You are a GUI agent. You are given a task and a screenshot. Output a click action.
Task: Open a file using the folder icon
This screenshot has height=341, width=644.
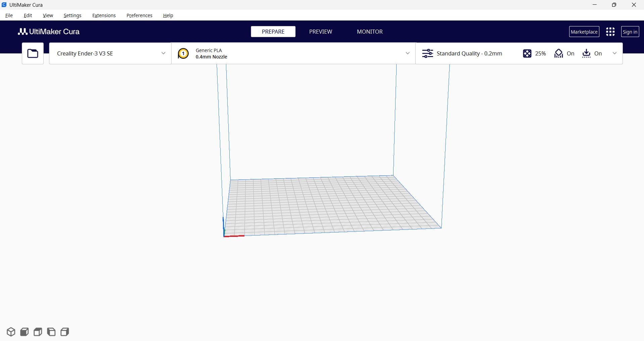coord(33,53)
